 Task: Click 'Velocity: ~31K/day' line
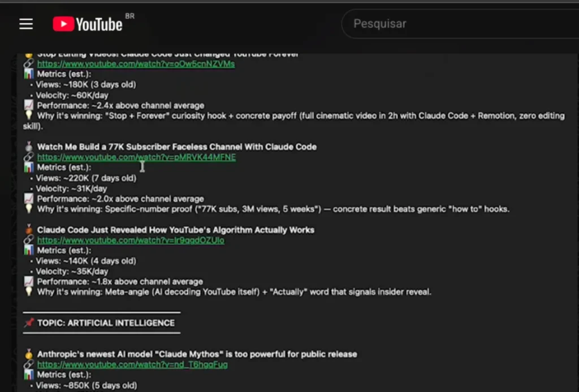pyautogui.click(x=71, y=188)
